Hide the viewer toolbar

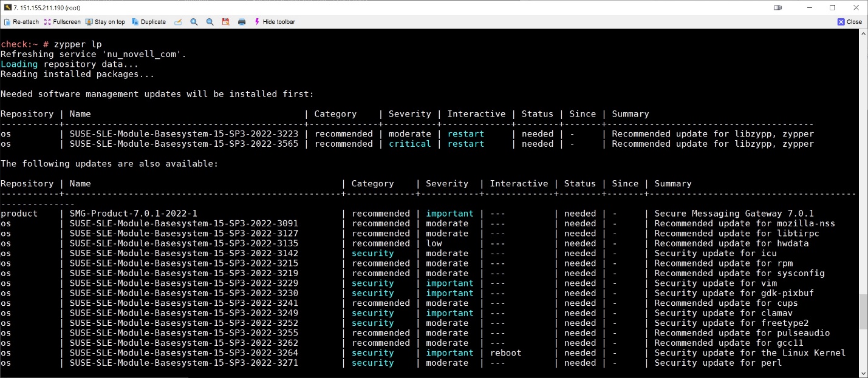click(275, 21)
